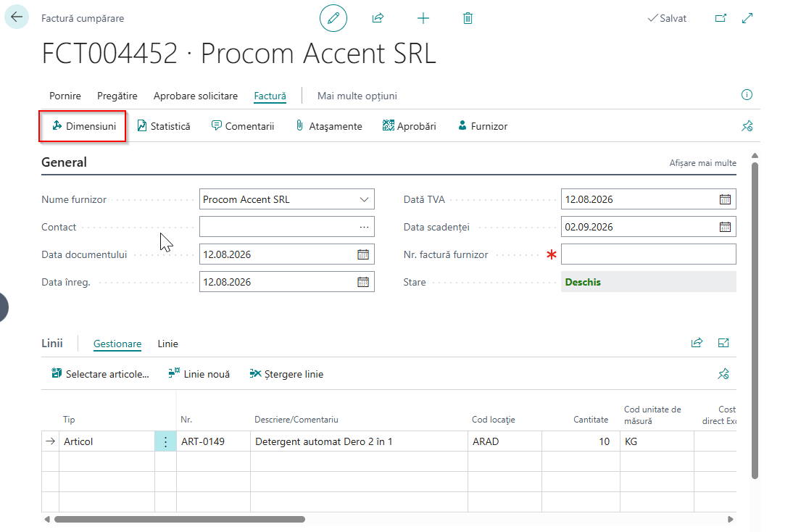
Task: Click the KG unit of measure cell
Action: pyautogui.click(x=657, y=441)
